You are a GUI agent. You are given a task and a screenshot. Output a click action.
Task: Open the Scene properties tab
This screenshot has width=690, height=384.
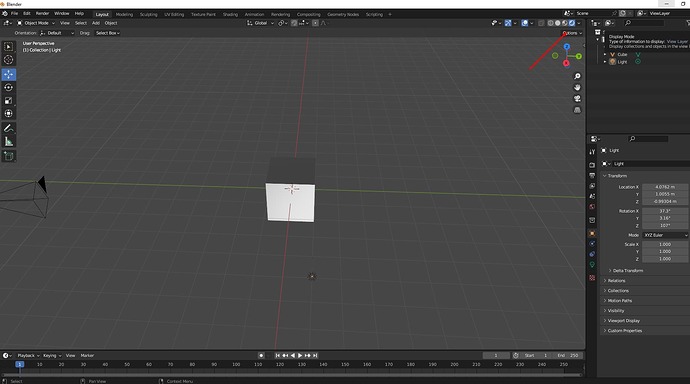click(592, 197)
